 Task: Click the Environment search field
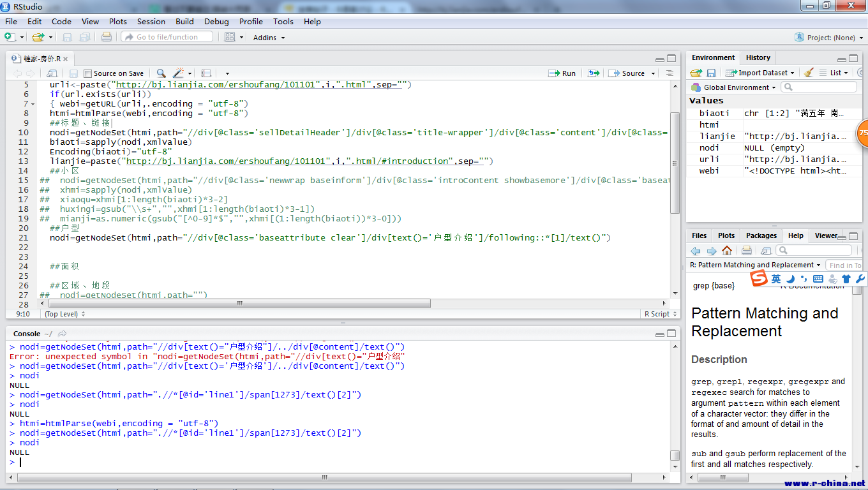click(x=819, y=87)
